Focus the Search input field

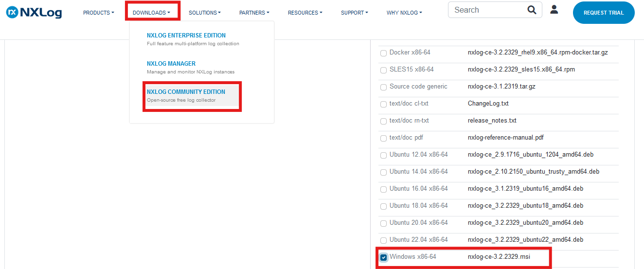coord(486,10)
